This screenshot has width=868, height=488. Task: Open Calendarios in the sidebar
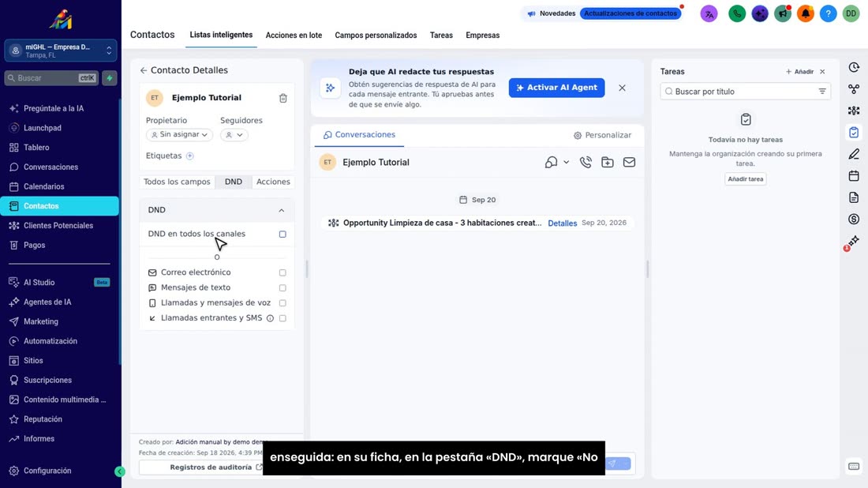[43, 186]
